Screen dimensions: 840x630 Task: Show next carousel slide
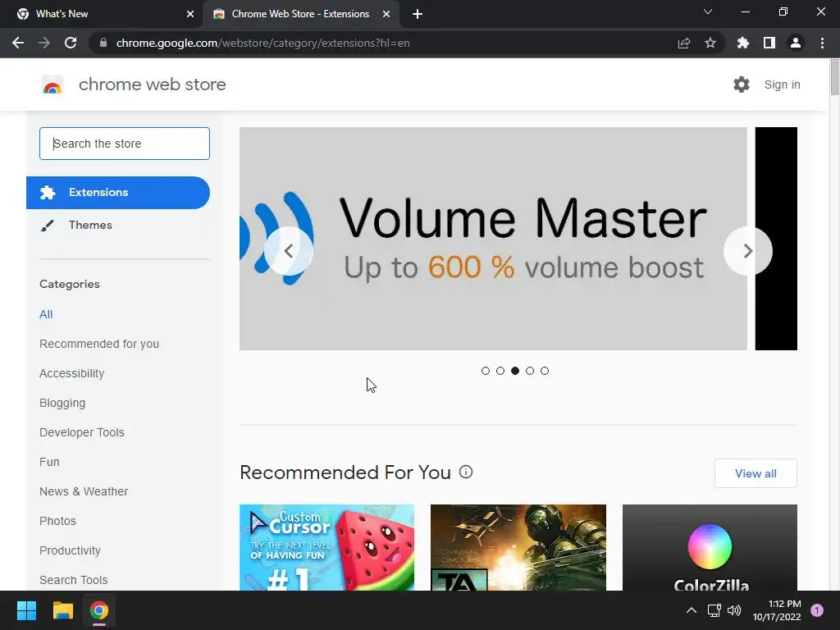point(748,251)
